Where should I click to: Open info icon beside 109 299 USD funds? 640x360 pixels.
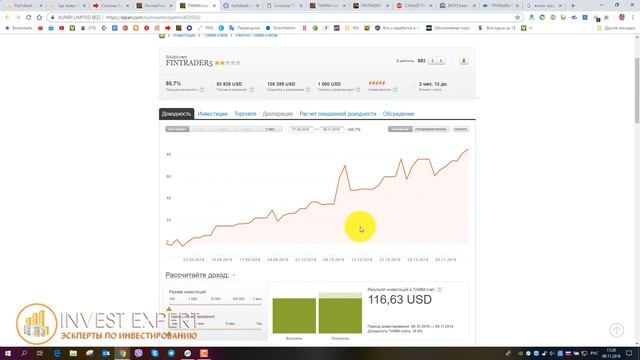tap(307, 89)
